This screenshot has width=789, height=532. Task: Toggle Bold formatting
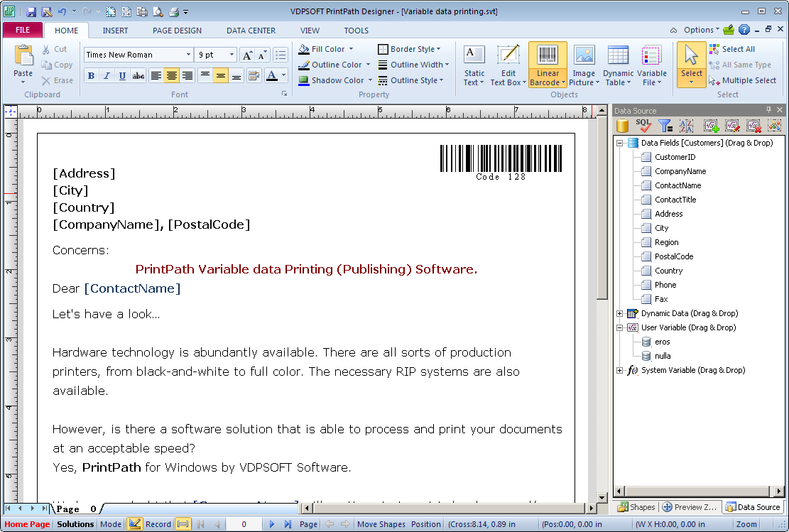(91, 75)
